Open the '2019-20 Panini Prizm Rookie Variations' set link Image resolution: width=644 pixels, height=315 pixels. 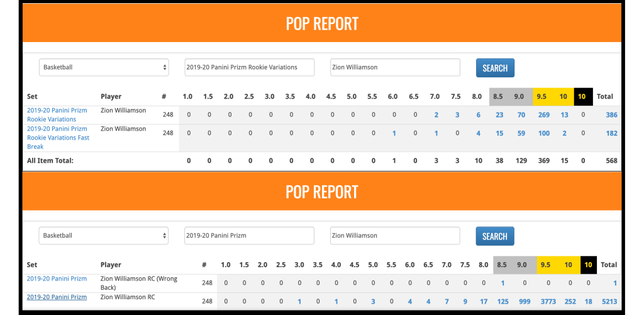57,114
